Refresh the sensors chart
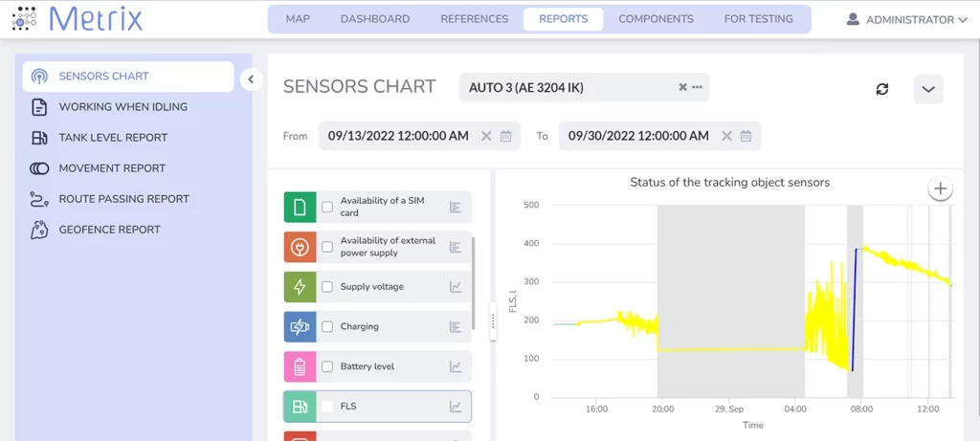The image size is (980, 441). tap(881, 89)
